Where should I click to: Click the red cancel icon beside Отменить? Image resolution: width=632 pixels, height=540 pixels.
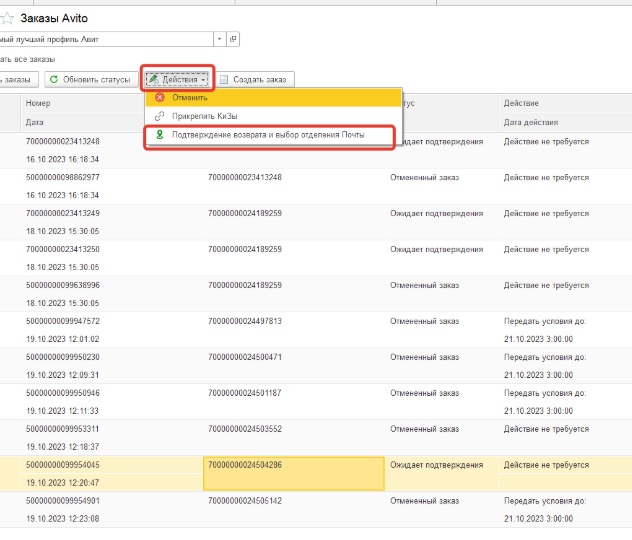(x=158, y=98)
